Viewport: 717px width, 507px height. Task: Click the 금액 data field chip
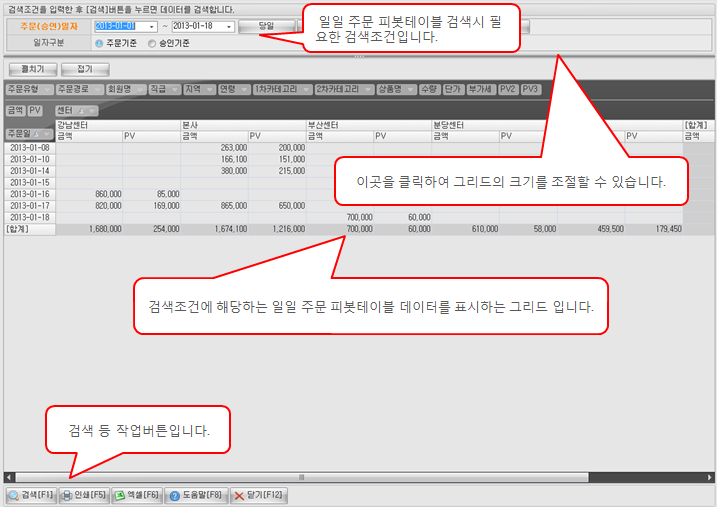[x=15, y=110]
